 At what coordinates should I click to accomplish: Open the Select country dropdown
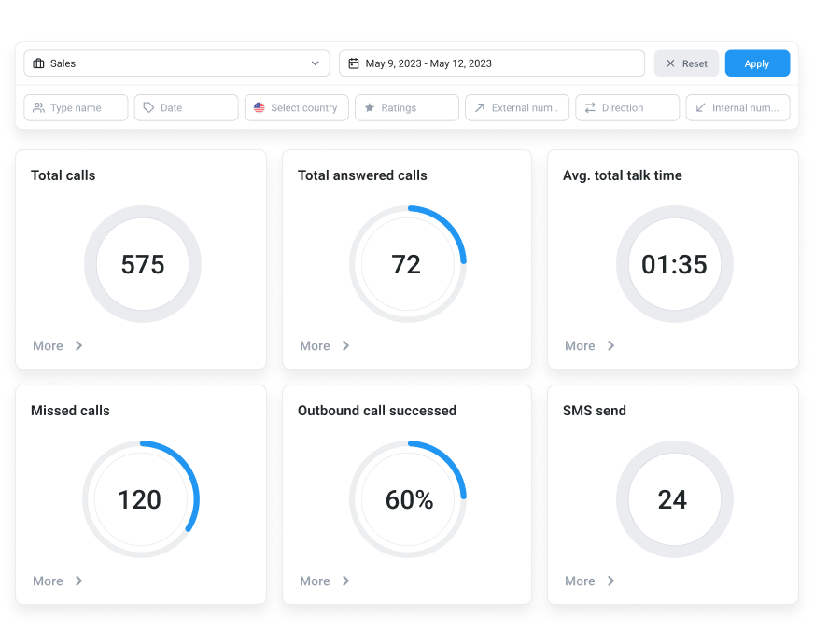pyautogui.click(x=297, y=108)
